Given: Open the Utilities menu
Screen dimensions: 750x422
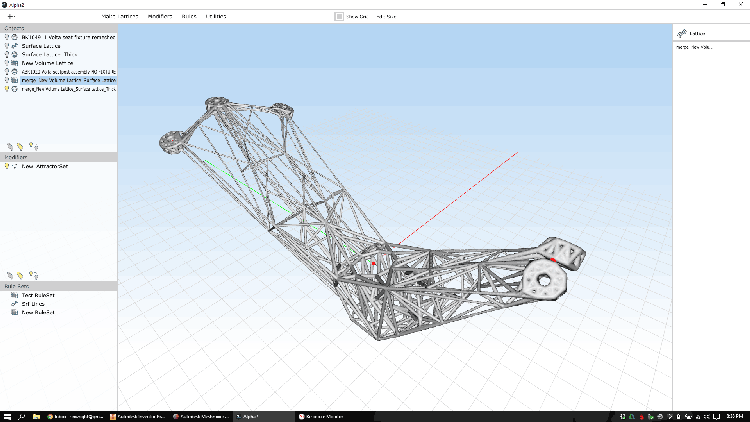Looking at the screenshot, I should click(216, 16).
